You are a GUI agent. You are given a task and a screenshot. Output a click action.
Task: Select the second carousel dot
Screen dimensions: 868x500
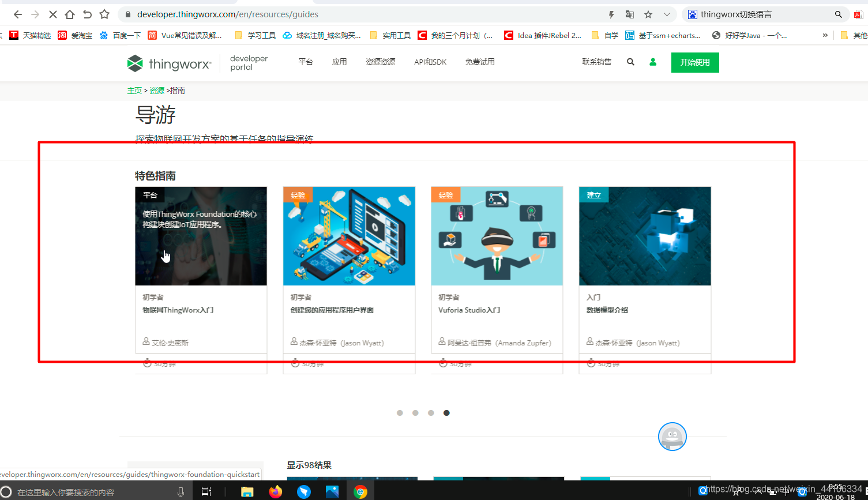click(415, 413)
